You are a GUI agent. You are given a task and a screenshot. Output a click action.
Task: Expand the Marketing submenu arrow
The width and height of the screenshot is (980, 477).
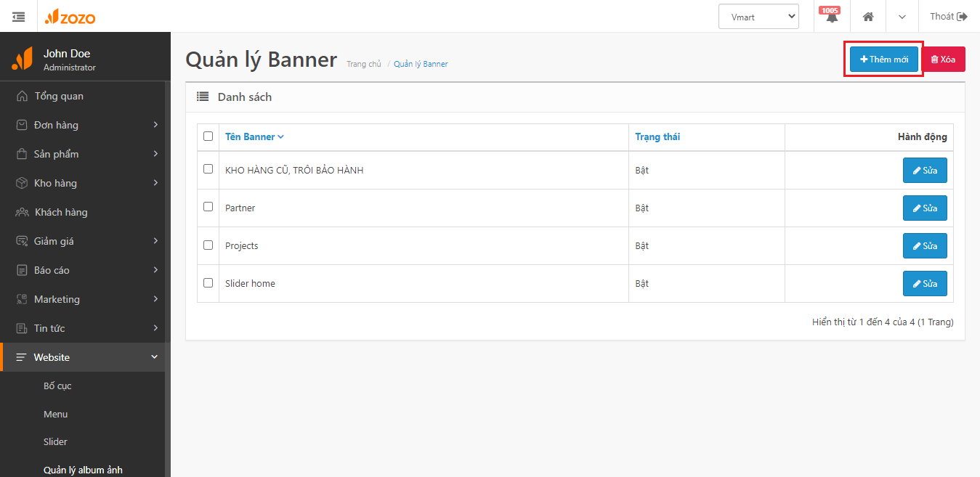(155, 299)
